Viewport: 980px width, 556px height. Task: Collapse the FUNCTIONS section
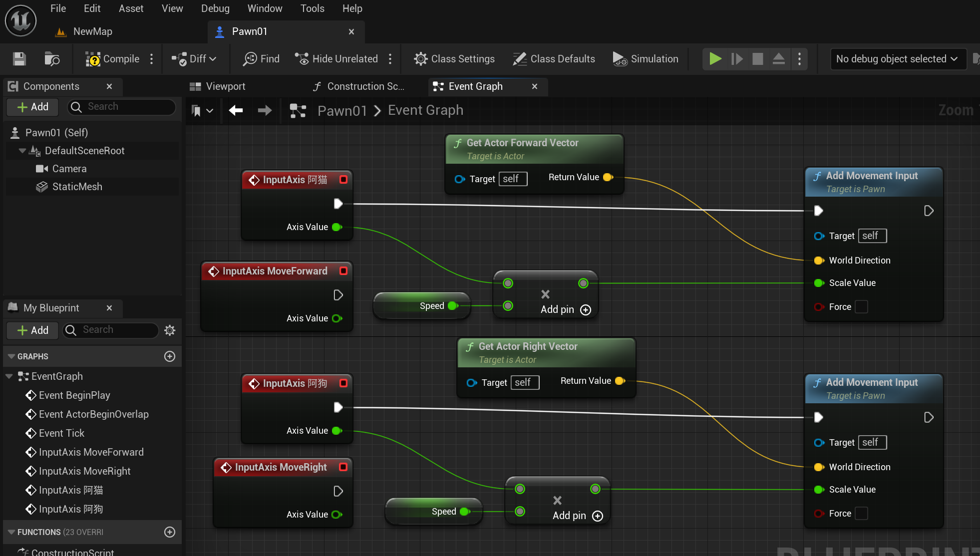coord(11,532)
